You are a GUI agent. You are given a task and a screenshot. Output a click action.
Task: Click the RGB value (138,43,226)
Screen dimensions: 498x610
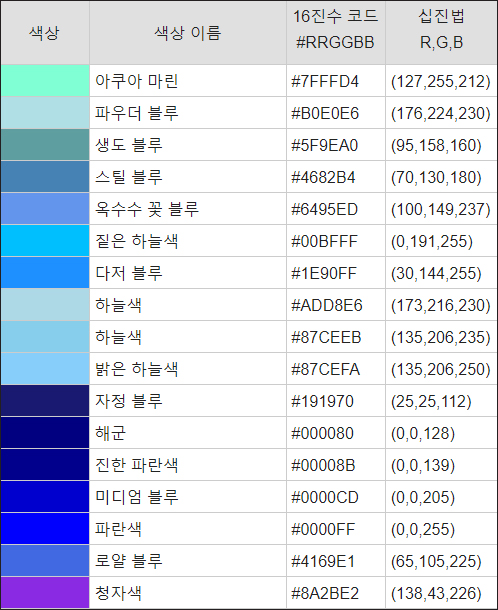pos(436,593)
